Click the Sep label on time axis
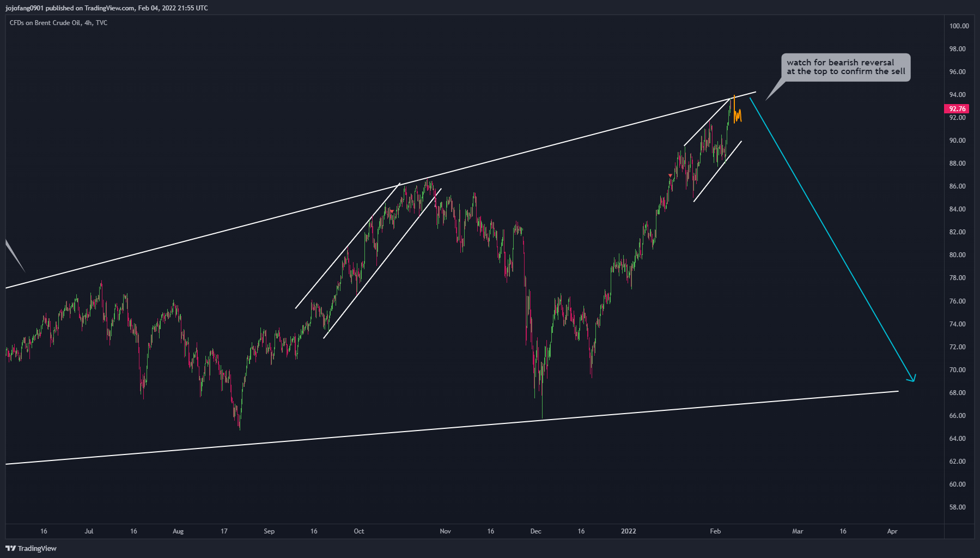This screenshot has width=980, height=558. (269, 531)
